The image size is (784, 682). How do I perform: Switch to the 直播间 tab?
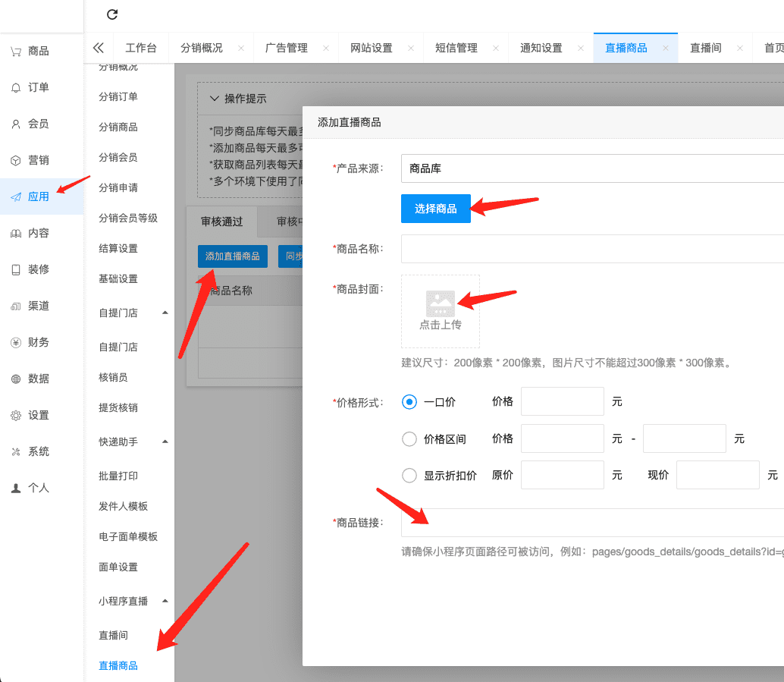point(705,48)
